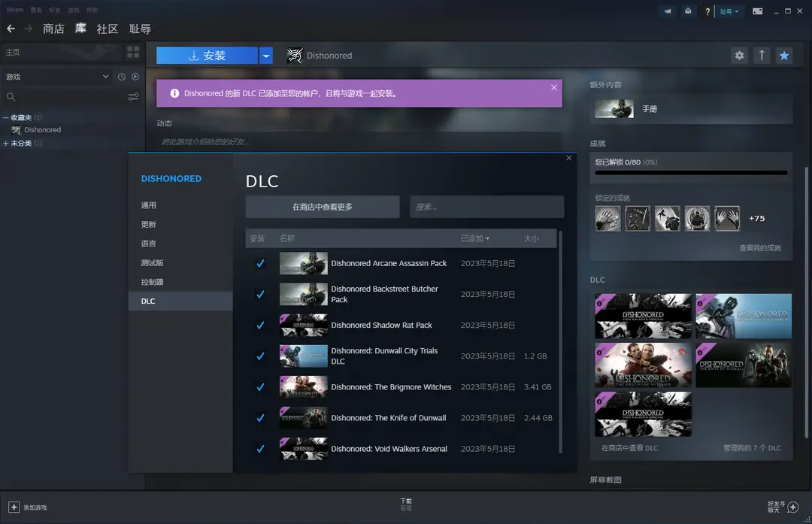
Task: Open the 手册 manual entry
Action: click(x=691, y=109)
